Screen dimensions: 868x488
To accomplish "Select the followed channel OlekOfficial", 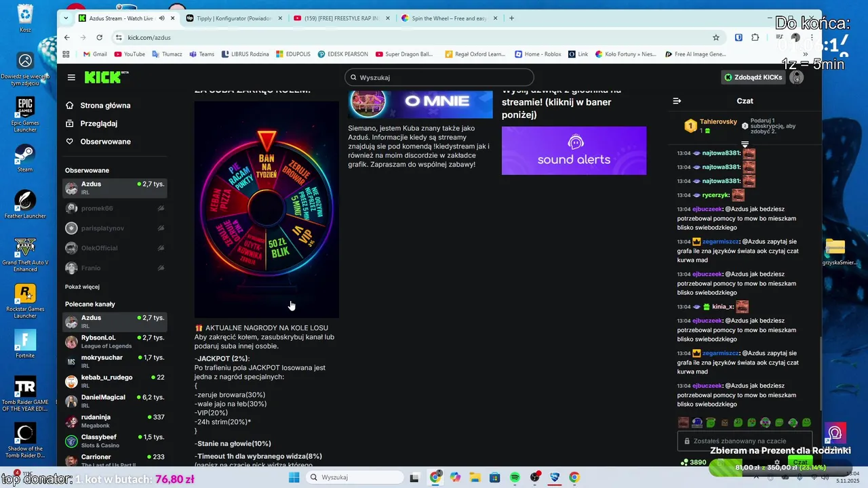I will click(115, 248).
